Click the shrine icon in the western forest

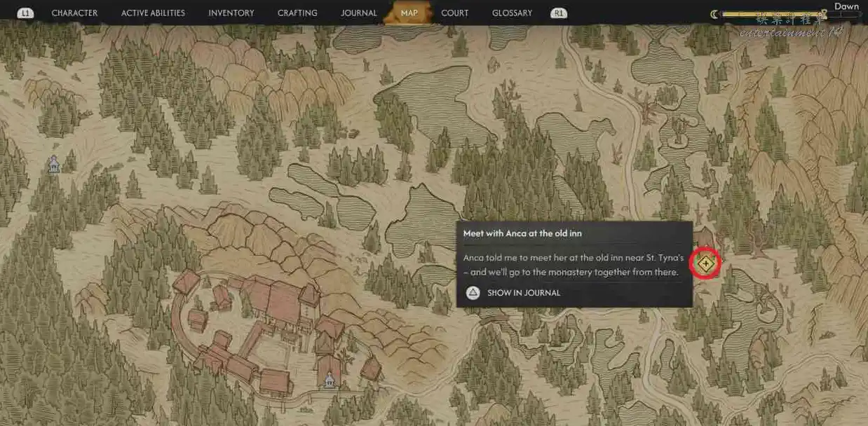tap(54, 164)
